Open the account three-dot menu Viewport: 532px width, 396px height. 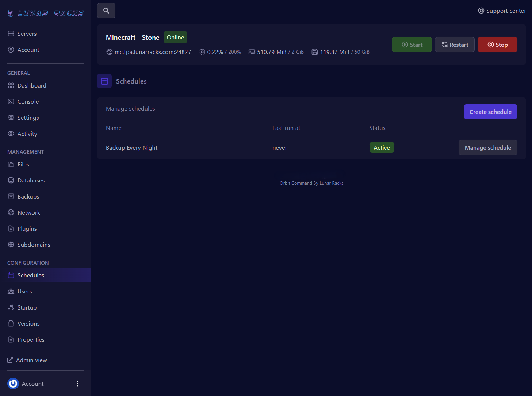(77, 384)
